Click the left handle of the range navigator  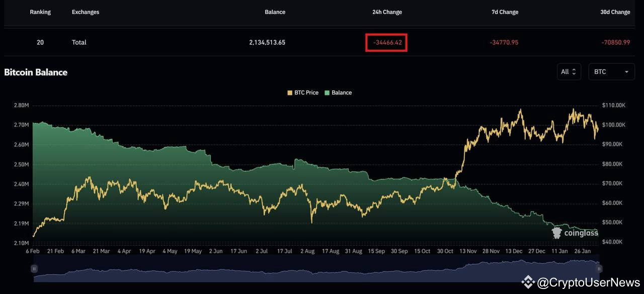[34, 268]
